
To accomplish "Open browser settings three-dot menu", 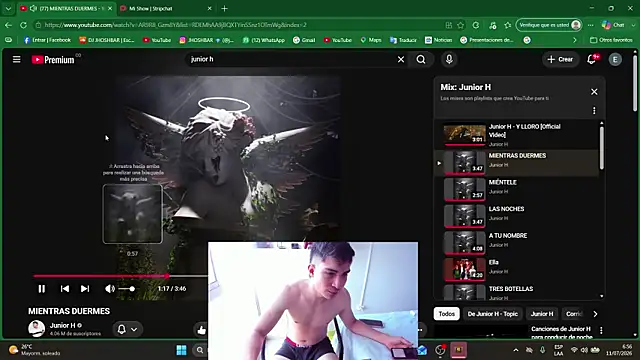I will (x=591, y=25).
